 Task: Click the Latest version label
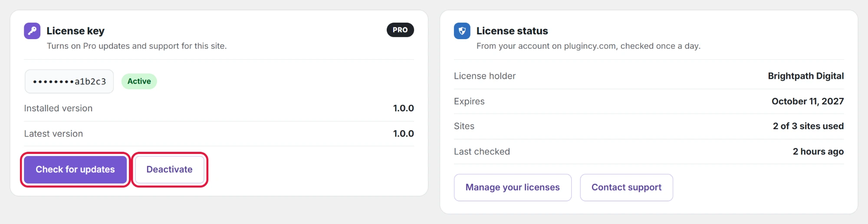(53, 134)
